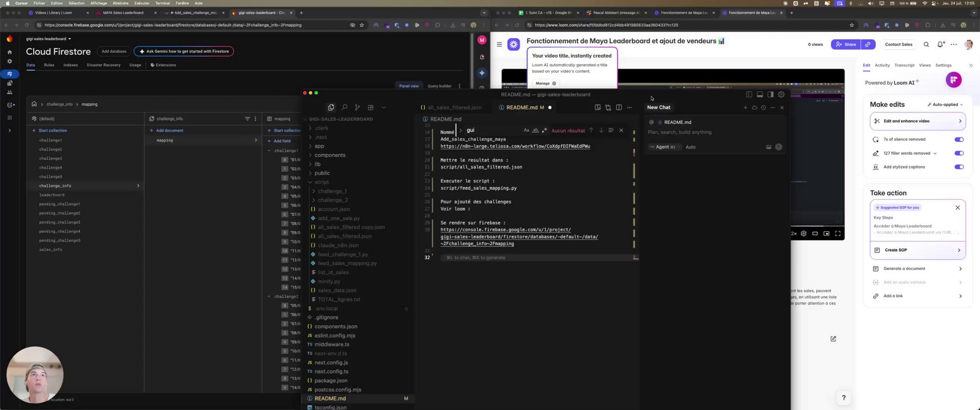Start a new chat with plus icon
This screenshot has height=410, width=980.
[x=745, y=107]
